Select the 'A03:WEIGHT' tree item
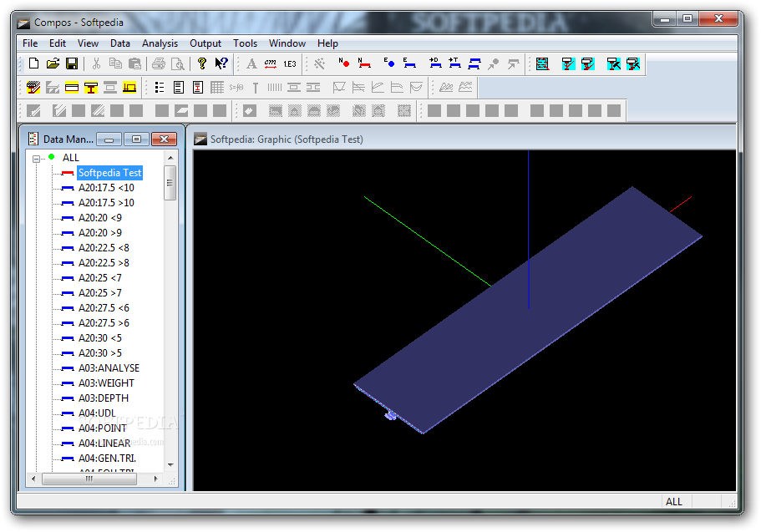The width and height of the screenshot is (761, 532). point(106,383)
